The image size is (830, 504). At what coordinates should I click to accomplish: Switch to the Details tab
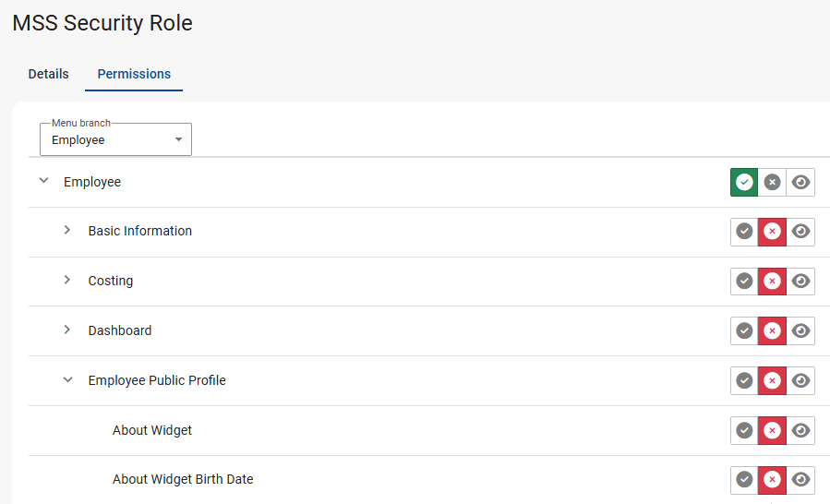(x=48, y=74)
